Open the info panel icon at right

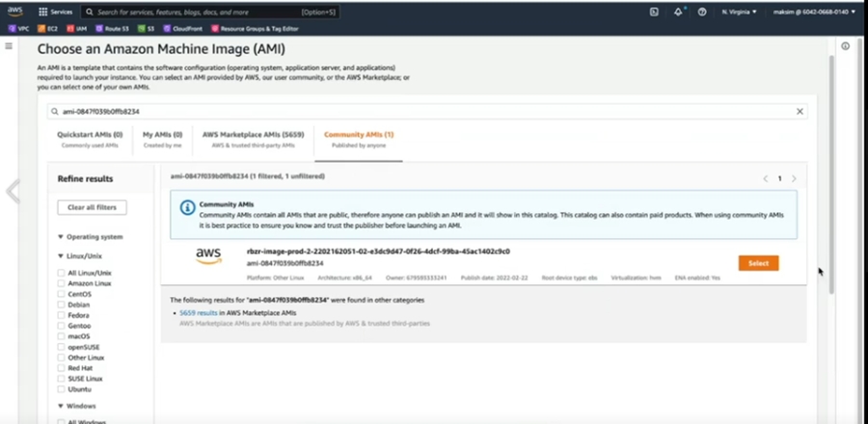click(x=845, y=46)
